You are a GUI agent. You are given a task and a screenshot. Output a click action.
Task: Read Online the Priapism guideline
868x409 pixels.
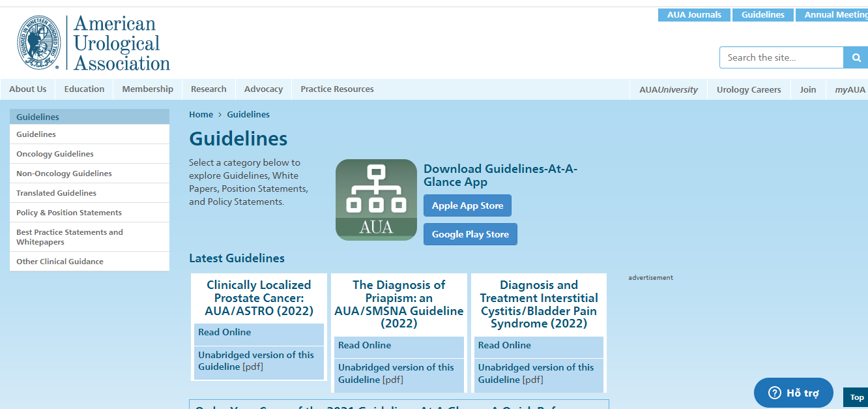(x=364, y=345)
